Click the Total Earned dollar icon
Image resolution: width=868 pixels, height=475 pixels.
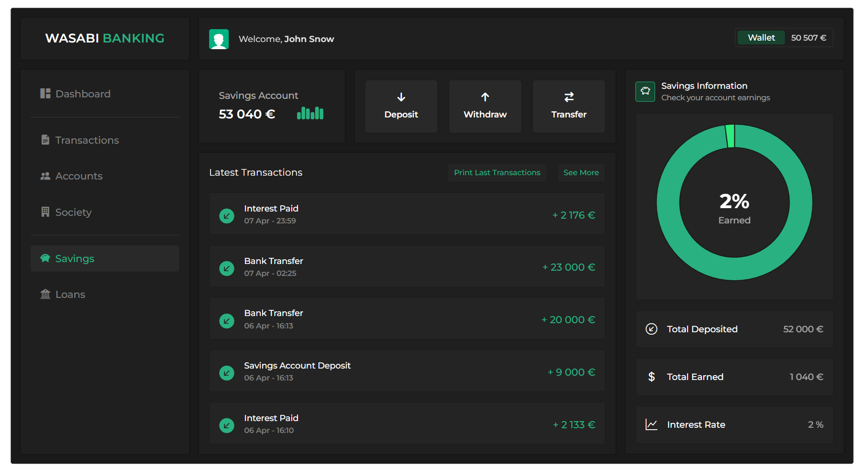pyautogui.click(x=651, y=377)
